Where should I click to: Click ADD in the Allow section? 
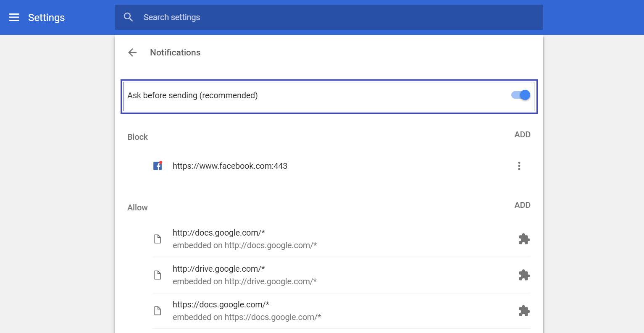[x=522, y=205]
